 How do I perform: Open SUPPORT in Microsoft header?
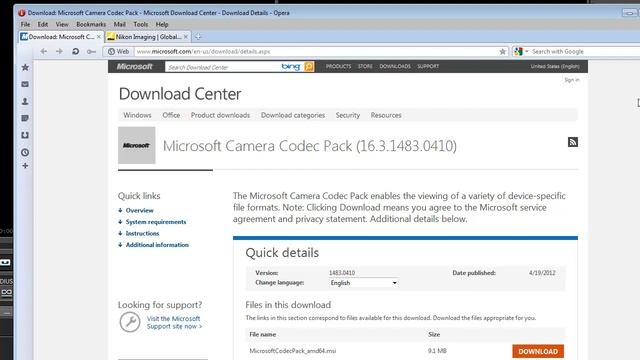428,66
